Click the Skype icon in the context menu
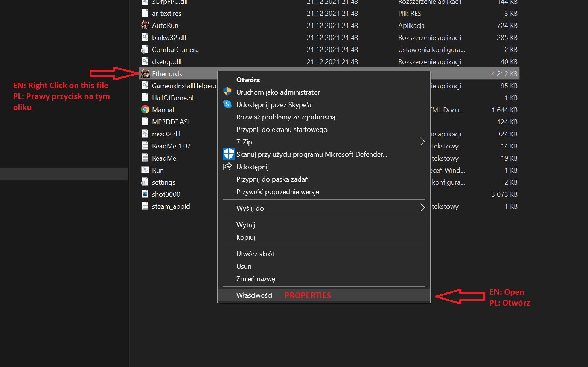The height and width of the screenshot is (367, 588). coord(227,104)
